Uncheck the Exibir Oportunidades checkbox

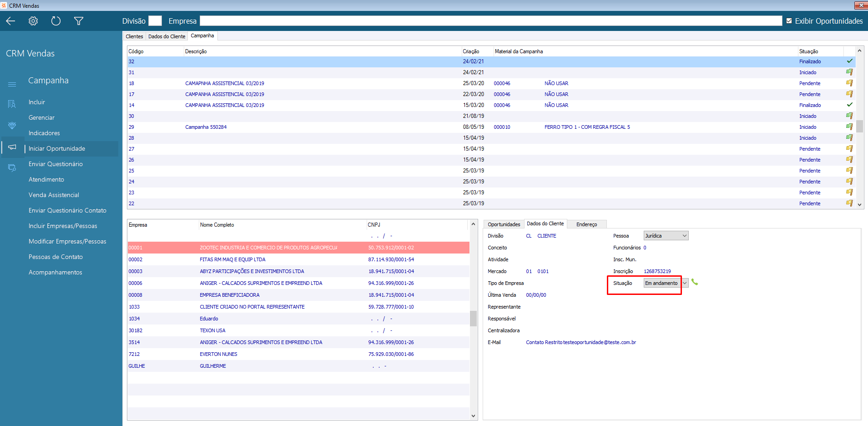point(789,21)
